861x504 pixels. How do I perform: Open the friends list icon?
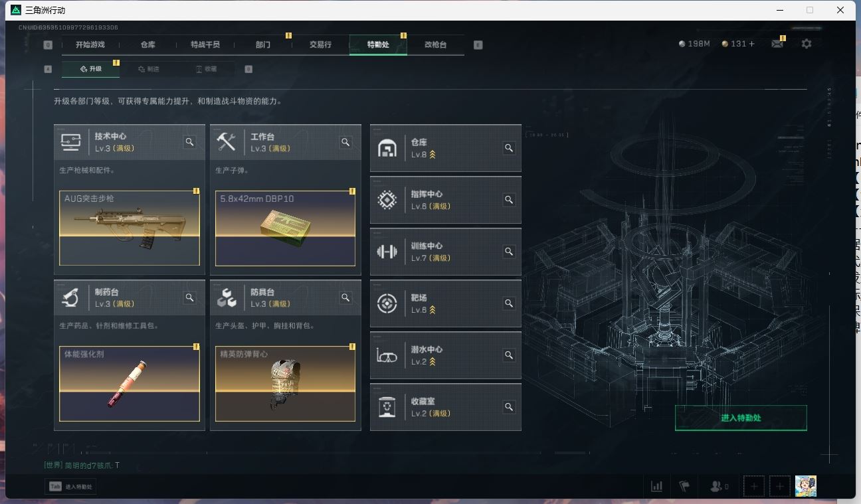[x=719, y=486]
